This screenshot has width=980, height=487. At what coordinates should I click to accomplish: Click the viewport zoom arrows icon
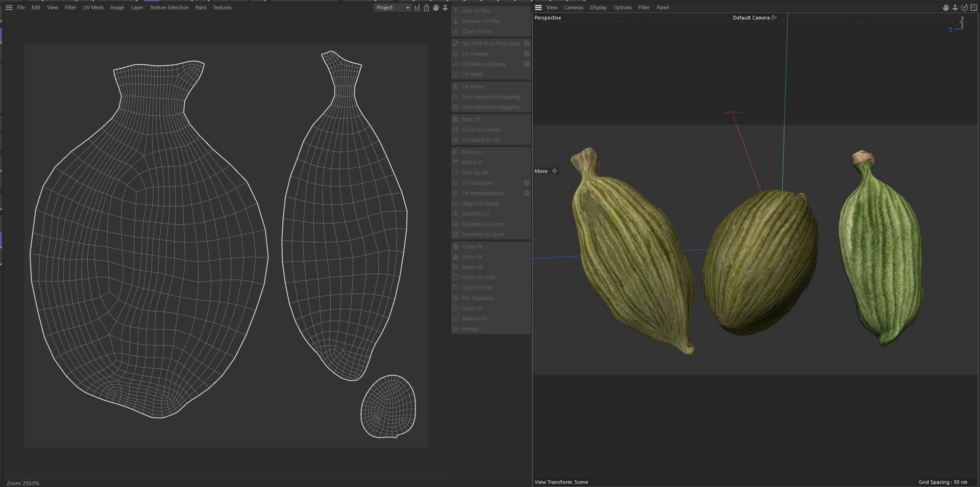954,8
